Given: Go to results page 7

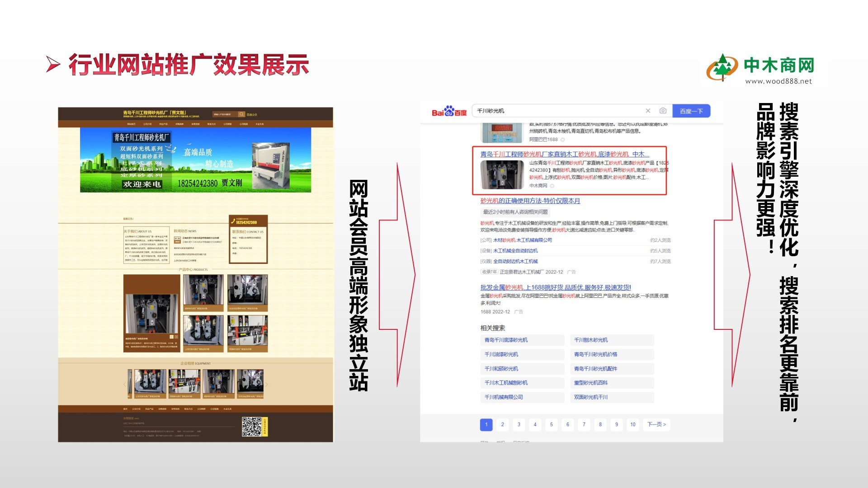Looking at the screenshot, I should pyautogui.click(x=584, y=424).
